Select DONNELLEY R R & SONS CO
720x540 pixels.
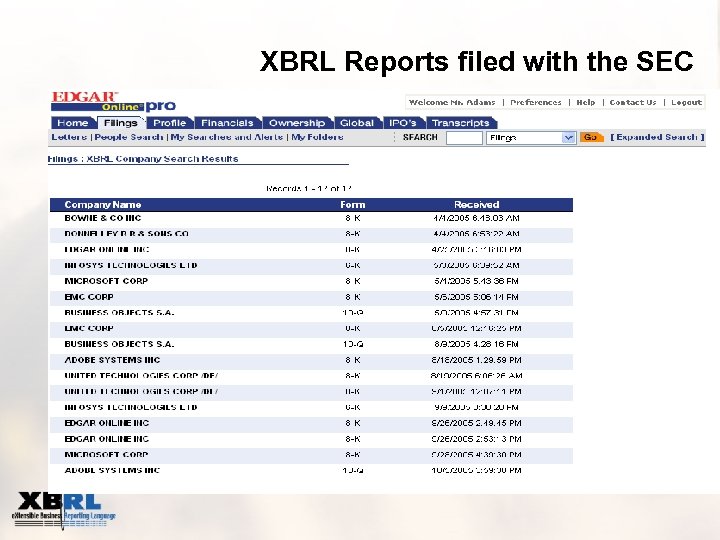[x=311, y=234]
